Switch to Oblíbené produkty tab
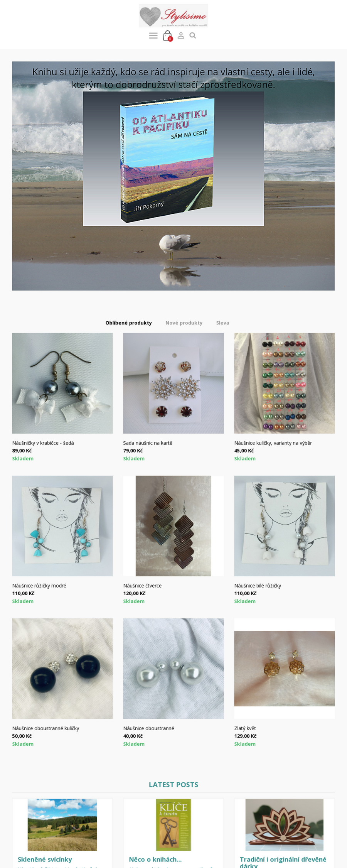Viewport: 347px width, 868px height. (128, 323)
